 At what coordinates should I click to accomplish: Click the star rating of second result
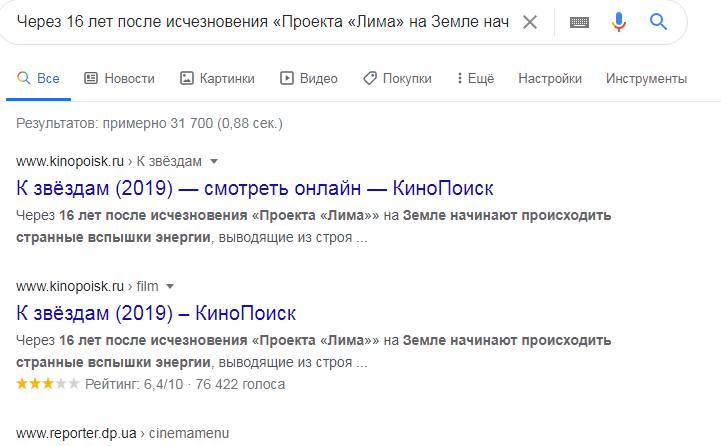tap(47, 383)
